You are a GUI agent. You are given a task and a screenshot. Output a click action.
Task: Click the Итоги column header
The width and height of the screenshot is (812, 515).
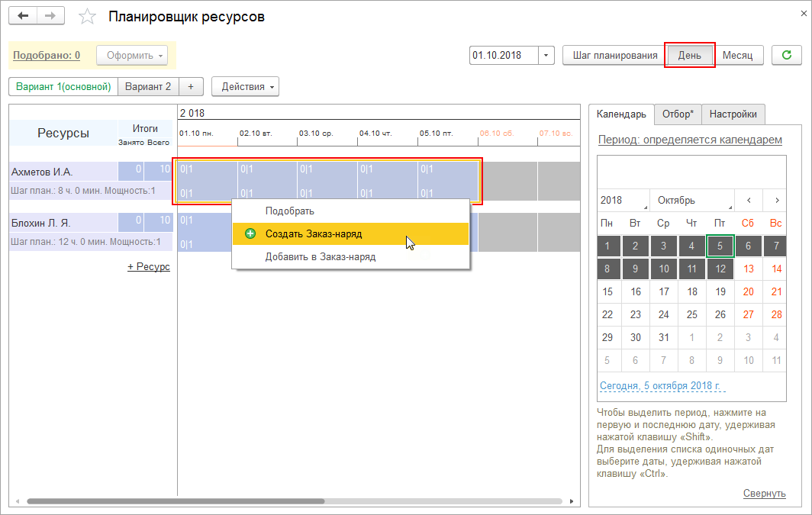coord(144,128)
